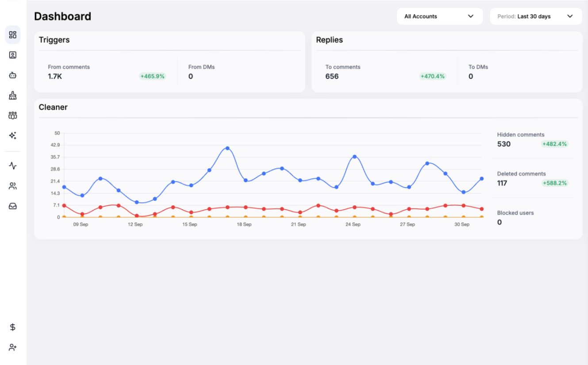The height and width of the screenshot is (365, 588).
Task: Select the Deleted comments 117 value
Action: coord(502,183)
